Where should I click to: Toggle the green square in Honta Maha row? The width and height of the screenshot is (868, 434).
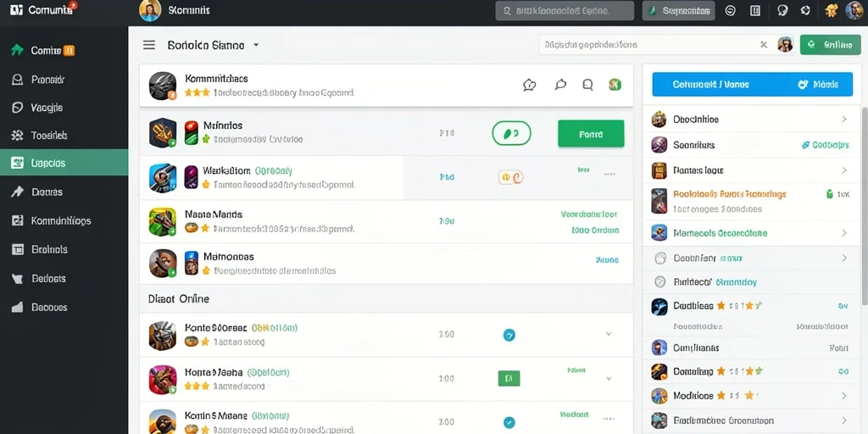tap(509, 379)
